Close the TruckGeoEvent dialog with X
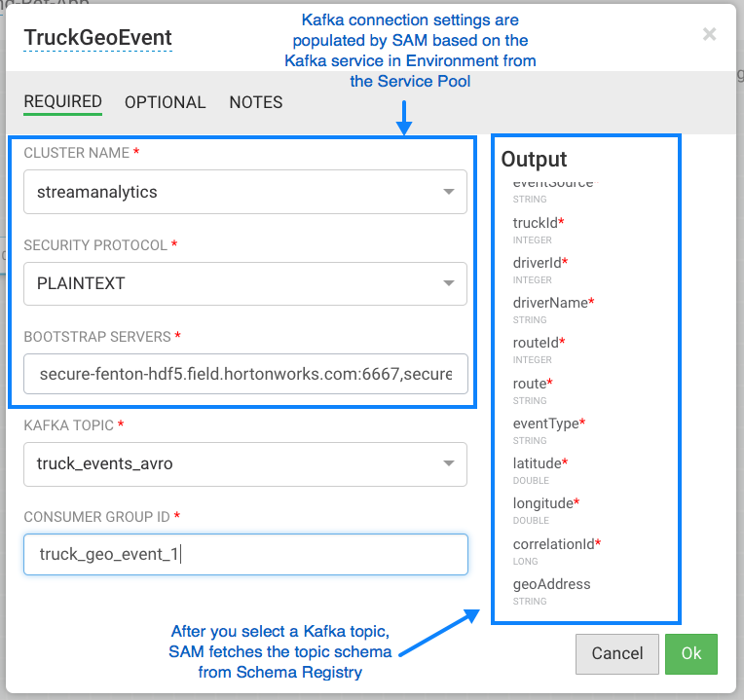This screenshot has height=700, width=744. coord(709,35)
